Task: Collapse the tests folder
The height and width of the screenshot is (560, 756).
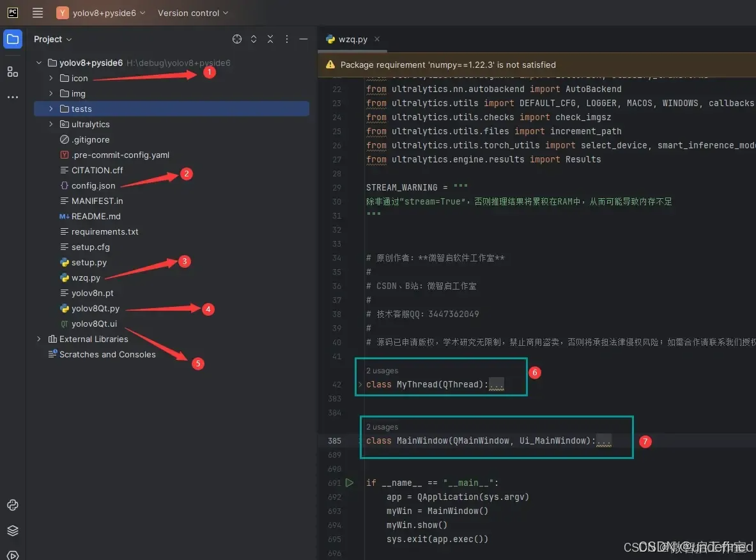Action: [x=50, y=109]
